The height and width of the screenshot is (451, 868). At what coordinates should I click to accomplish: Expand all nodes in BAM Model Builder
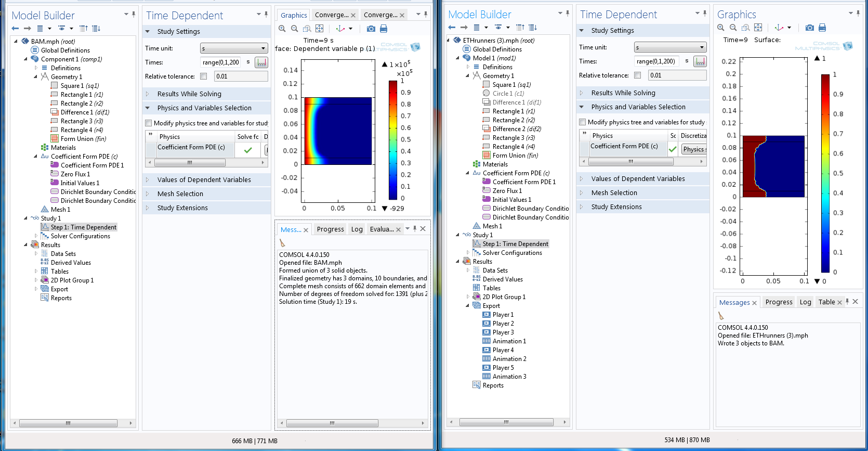[96, 29]
